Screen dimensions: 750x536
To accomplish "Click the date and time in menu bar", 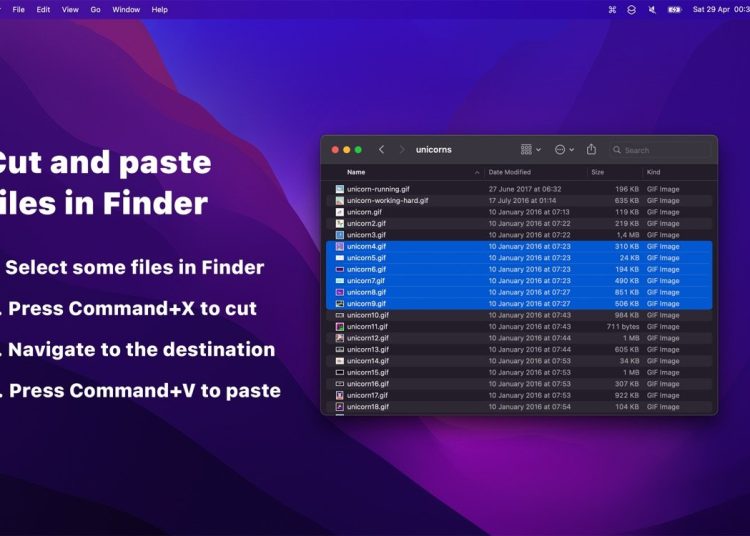I will tap(720, 9).
